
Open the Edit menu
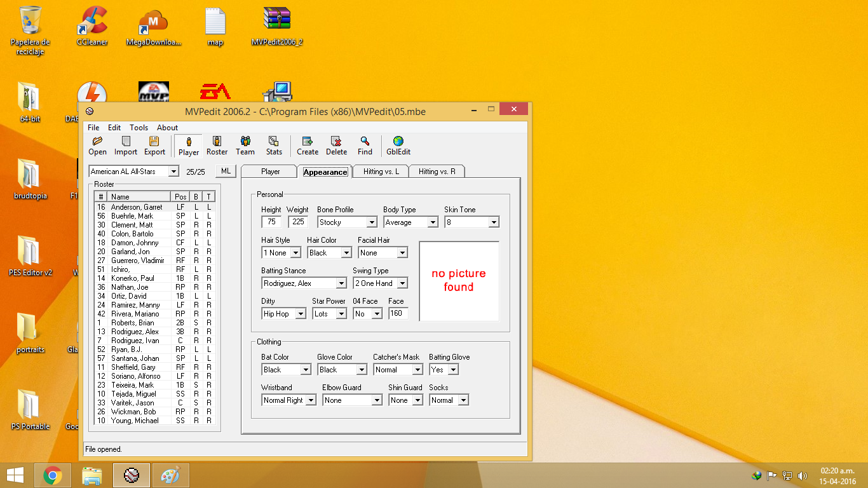tap(114, 128)
